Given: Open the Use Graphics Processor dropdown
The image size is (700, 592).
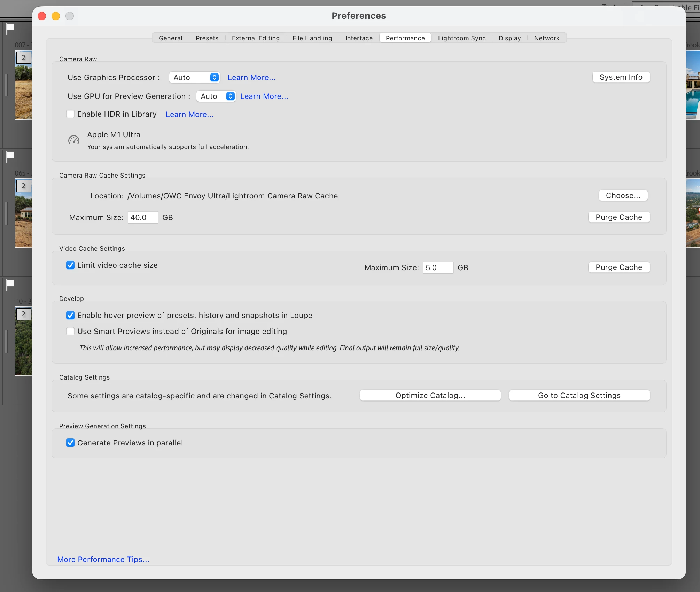Looking at the screenshot, I should click(x=194, y=78).
